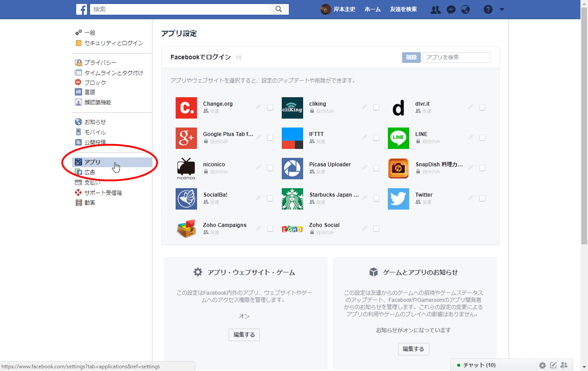
Task: Edit cliking with its pencil icon
Action: click(x=365, y=107)
